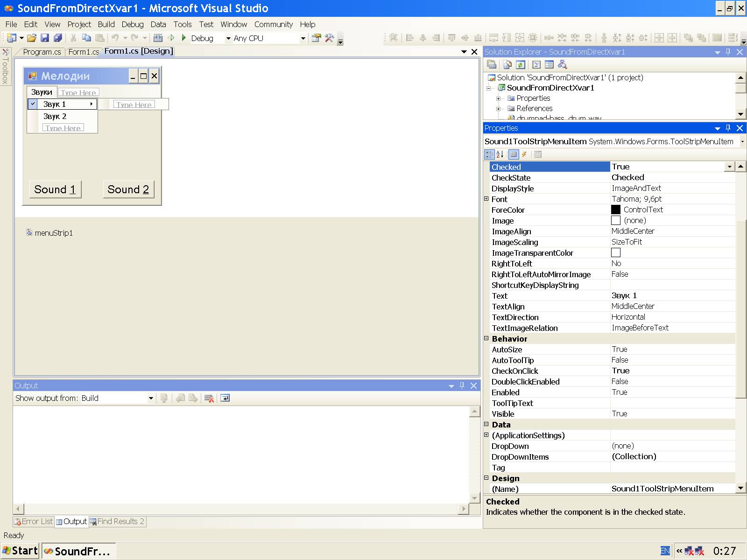Click the Open File folder icon
The width and height of the screenshot is (747, 560).
pyautogui.click(x=31, y=38)
